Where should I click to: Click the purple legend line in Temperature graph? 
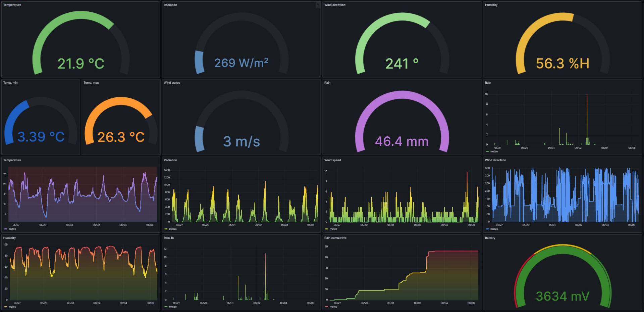click(x=6, y=229)
